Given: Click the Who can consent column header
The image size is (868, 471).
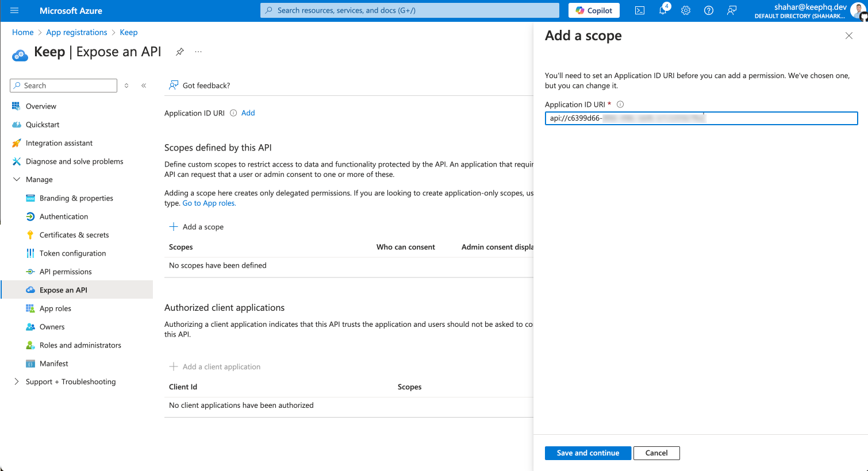Looking at the screenshot, I should [406, 247].
